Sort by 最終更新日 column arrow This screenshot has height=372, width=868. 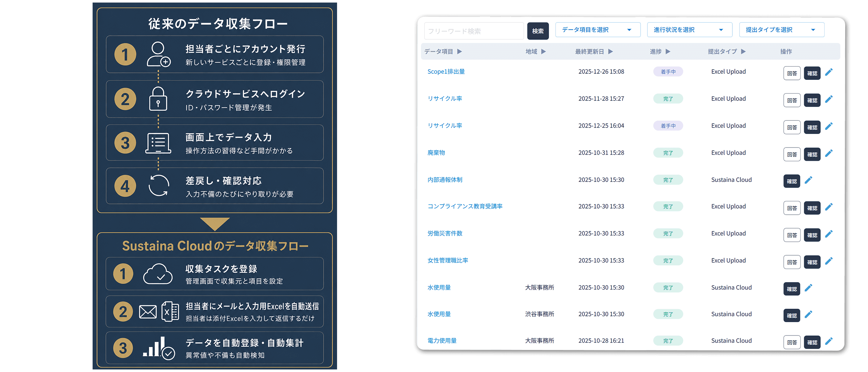click(x=610, y=51)
